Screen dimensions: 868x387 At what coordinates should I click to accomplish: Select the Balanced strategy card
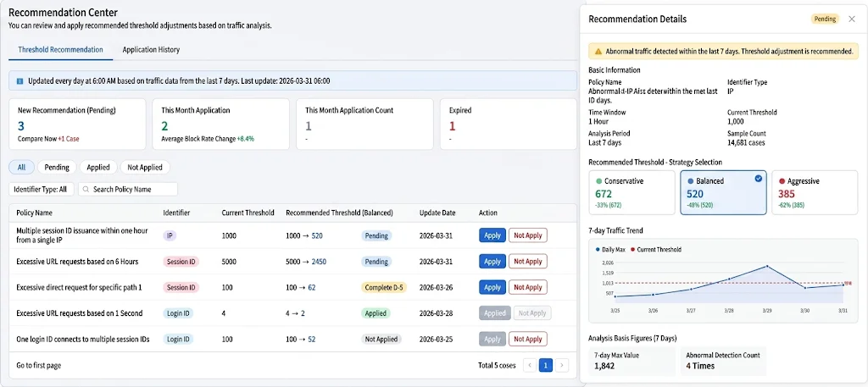[x=724, y=192]
